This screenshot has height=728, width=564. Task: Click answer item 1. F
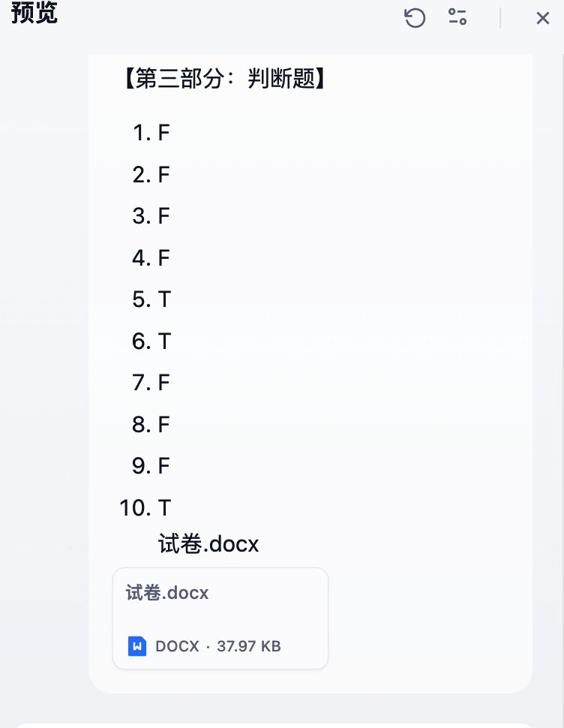[151, 133]
